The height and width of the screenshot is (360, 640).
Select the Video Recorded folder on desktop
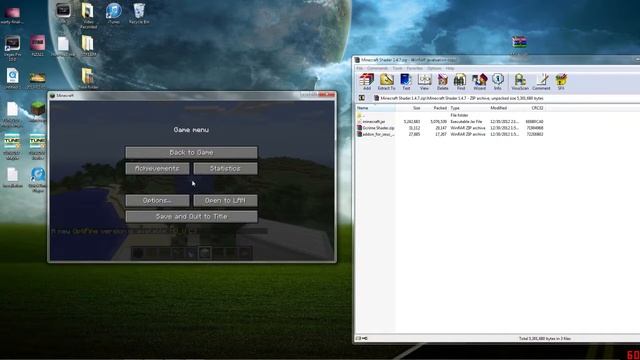coord(88,16)
